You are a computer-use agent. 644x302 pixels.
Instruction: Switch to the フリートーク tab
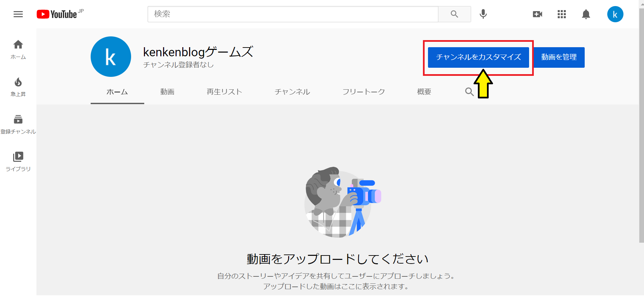[x=364, y=92]
